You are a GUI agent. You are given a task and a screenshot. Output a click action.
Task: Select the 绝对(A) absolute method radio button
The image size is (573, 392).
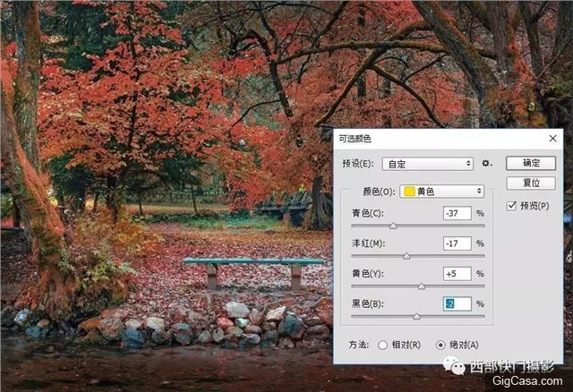click(x=440, y=345)
